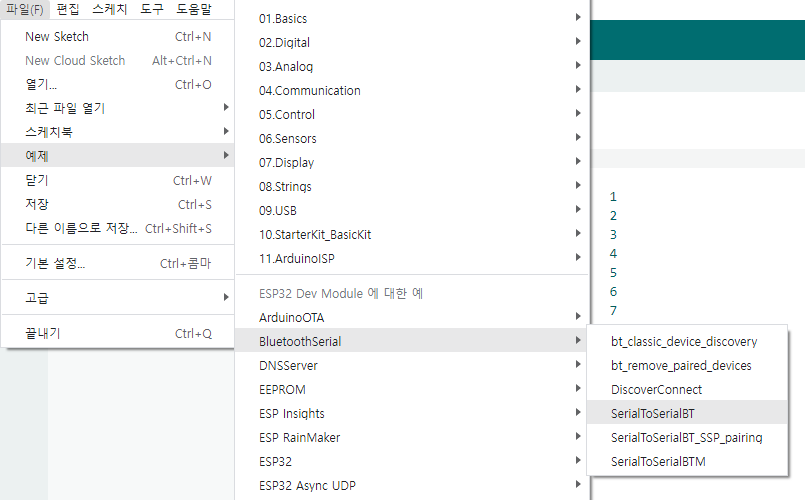
Task: Click 닫기 in the file menu
Action: pos(118,180)
